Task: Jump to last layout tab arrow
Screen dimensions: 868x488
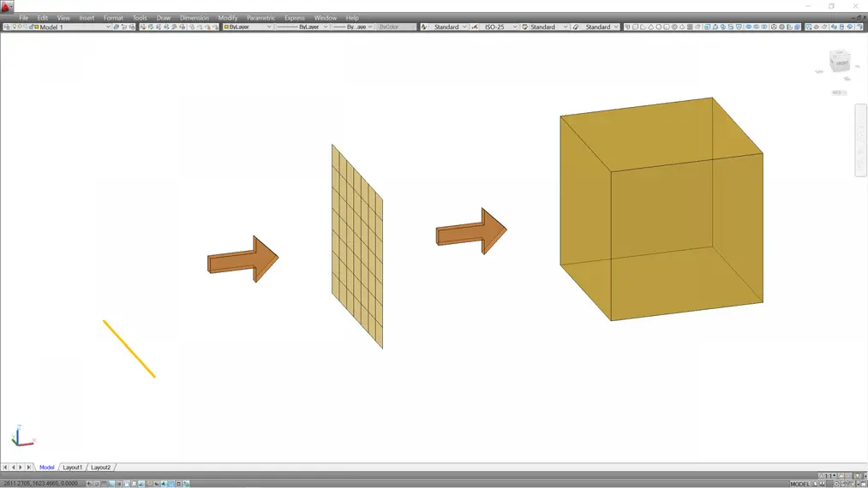Action: [28, 467]
